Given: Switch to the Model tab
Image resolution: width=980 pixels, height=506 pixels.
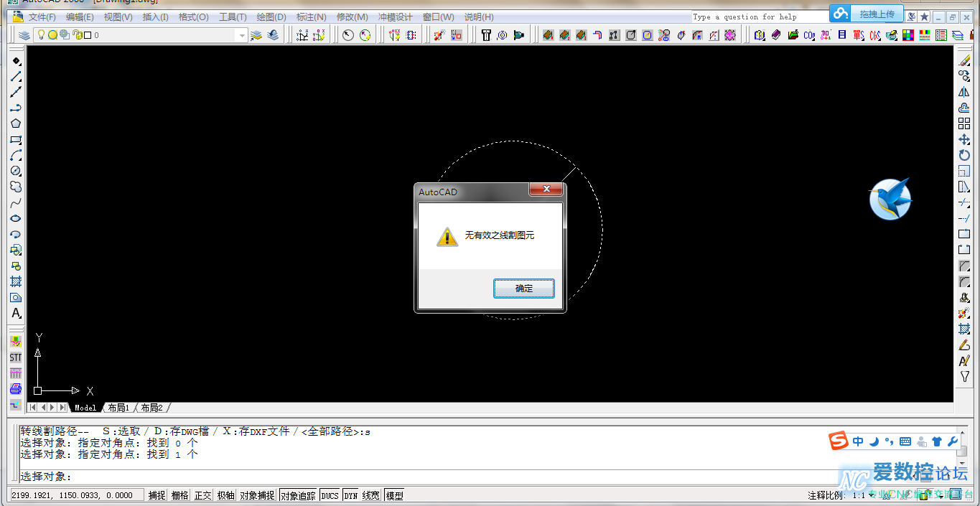Looking at the screenshot, I should click(x=85, y=408).
